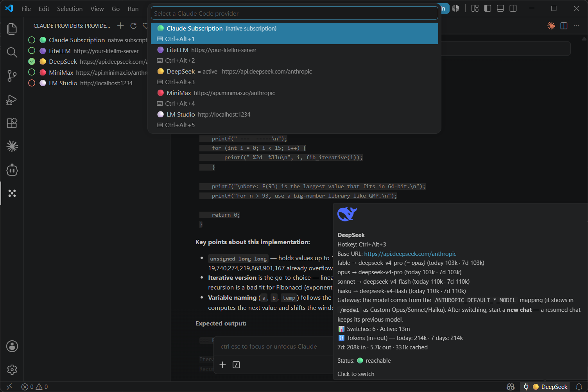Screen dimensions: 588x392
Task: Split the editor with the split icon
Action: 564,26
